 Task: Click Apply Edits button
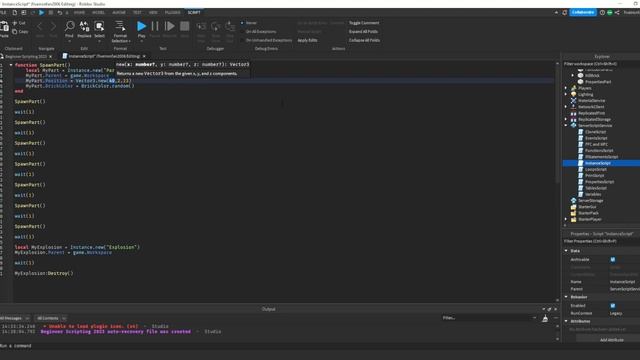tap(307, 40)
